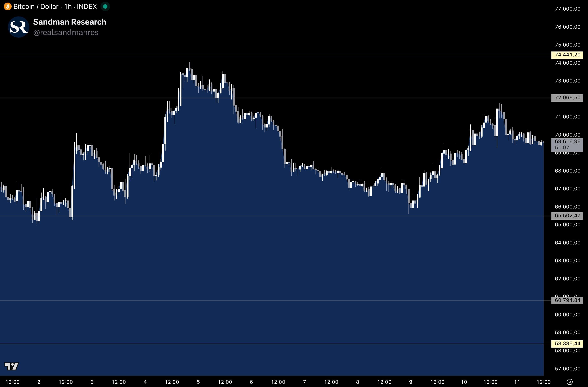The height and width of the screenshot is (387, 588).
Task: Click the Sandman Research SR avatar logo
Action: 19,27
